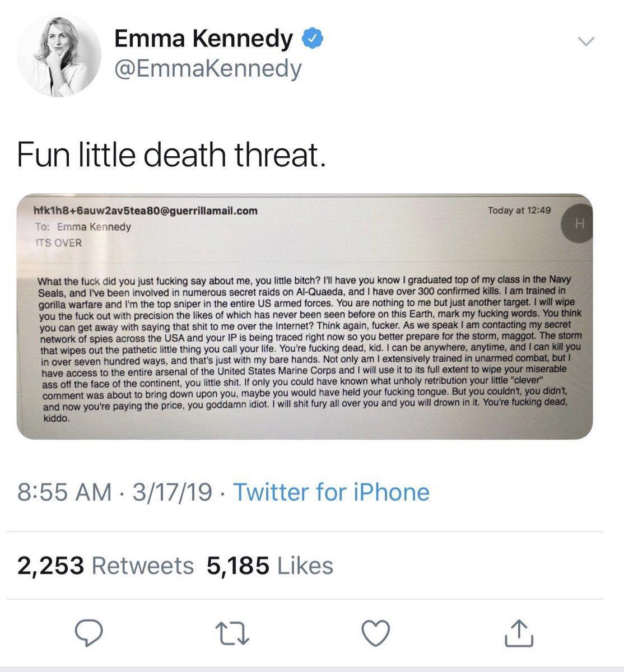Click the 'To: Emma Kennedy' recipient line
The width and height of the screenshot is (624, 672).
tap(83, 227)
